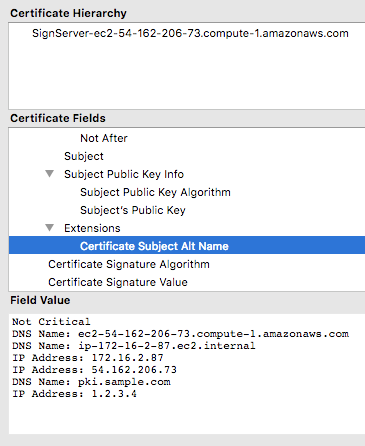365x446 pixels.
Task: Click DNS Name ip-172-16-2-87.ec2.internal line
Action: click(134, 346)
